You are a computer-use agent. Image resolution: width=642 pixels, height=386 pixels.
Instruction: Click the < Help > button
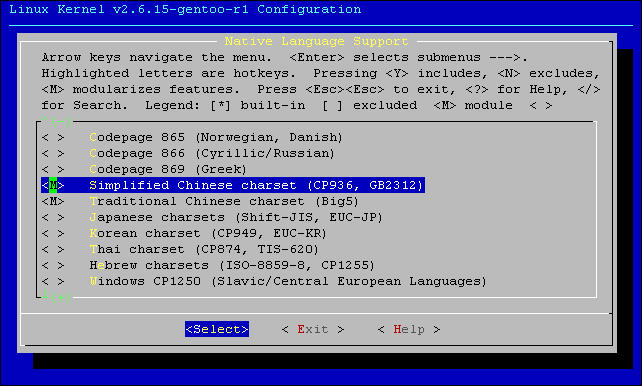click(x=409, y=329)
